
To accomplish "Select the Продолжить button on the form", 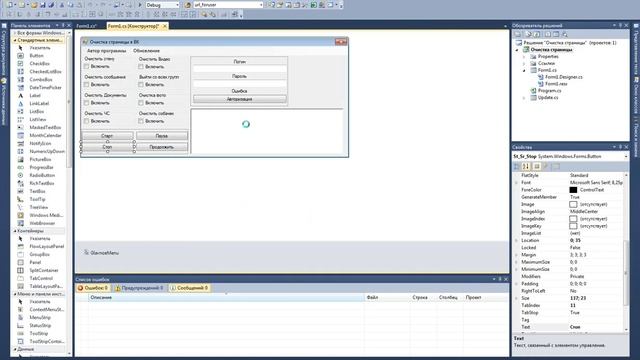I will click(x=162, y=147).
